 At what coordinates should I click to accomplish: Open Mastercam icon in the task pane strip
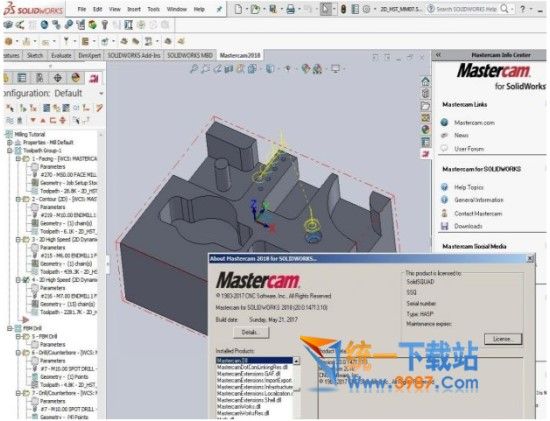425,154
